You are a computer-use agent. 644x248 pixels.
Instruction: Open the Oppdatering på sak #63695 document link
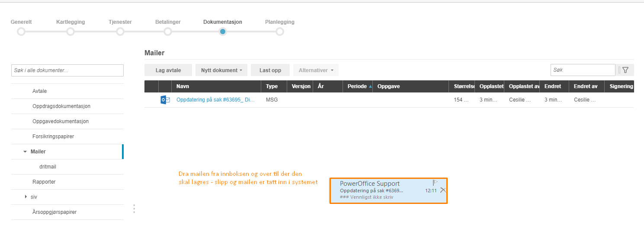click(215, 100)
